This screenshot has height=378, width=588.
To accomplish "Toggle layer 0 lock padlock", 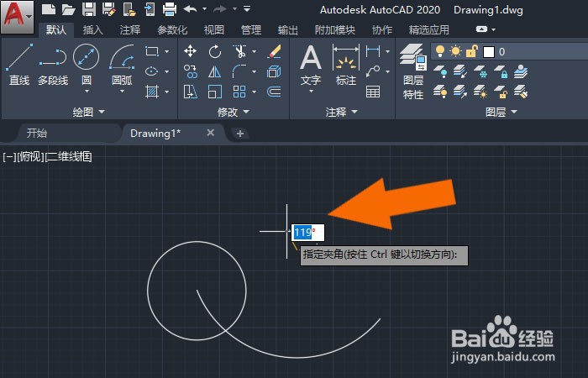I will pos(472,51).
